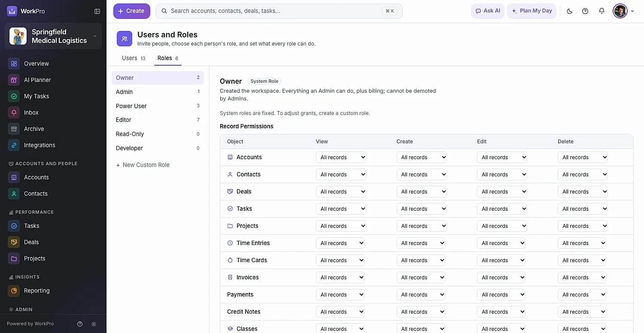Focus the search accounts, contacts, deals field
This screenshot has width=644, height=333.
pos(279,11)
